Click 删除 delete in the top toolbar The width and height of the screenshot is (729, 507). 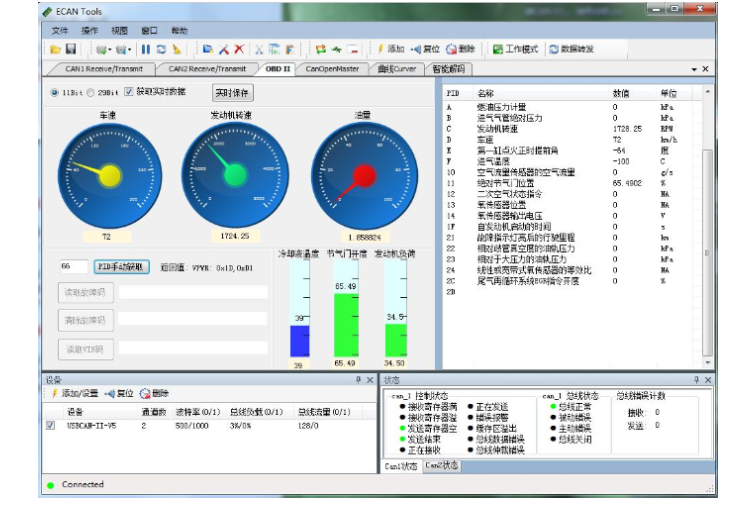(x=460, y=49)
